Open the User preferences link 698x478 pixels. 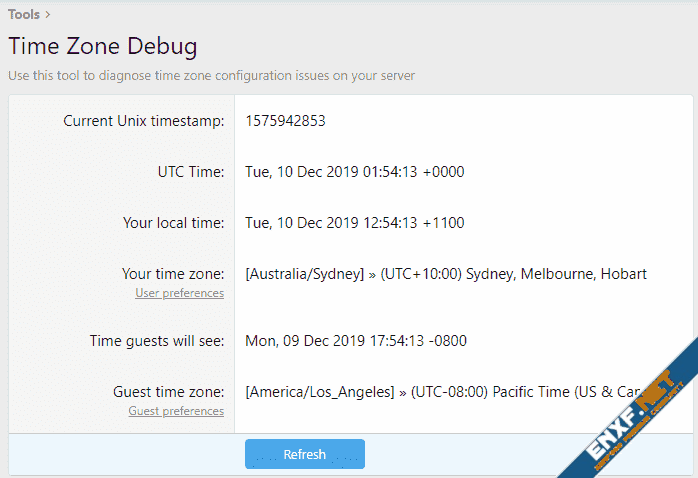coord(180,293)
